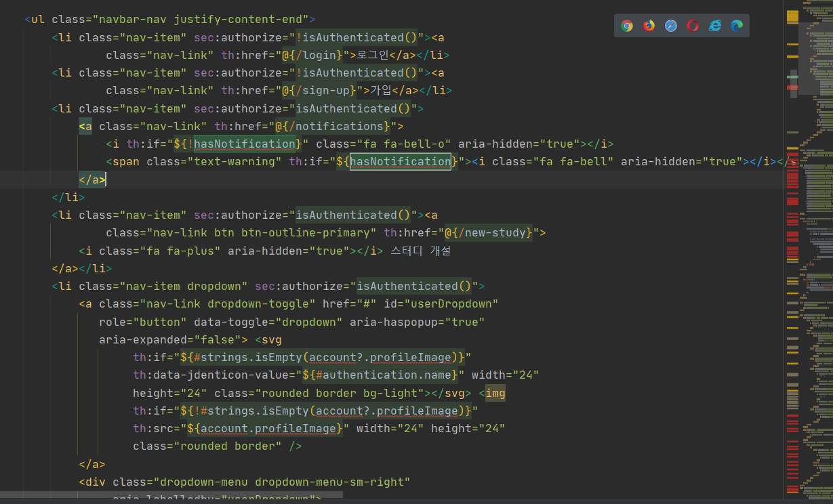Click "isAuthenticated()" on the nav-item dropdown line

(x=413, y=286)
